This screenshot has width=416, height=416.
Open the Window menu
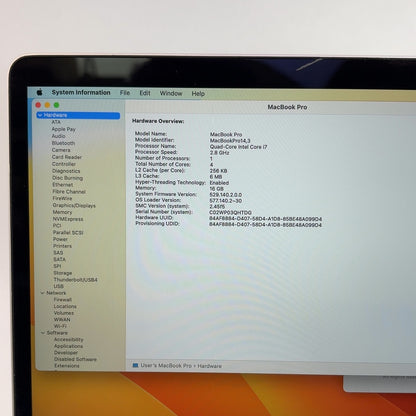tap(171, 93)
